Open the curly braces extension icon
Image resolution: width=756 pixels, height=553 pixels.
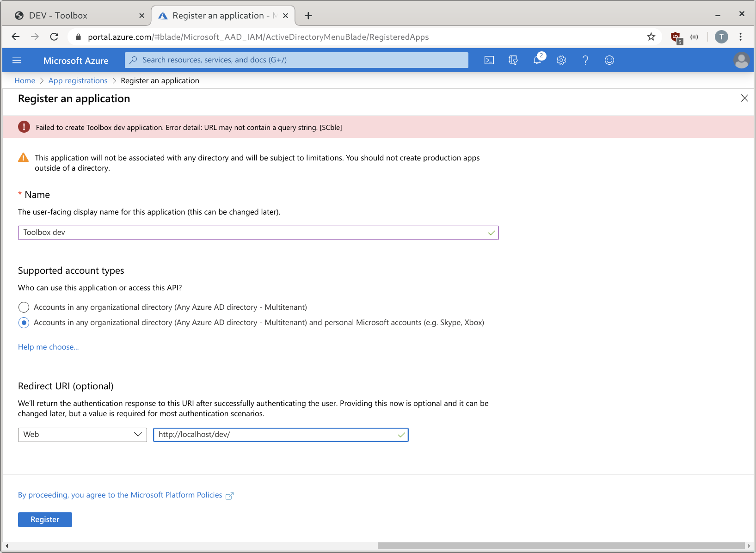(694, 37)
